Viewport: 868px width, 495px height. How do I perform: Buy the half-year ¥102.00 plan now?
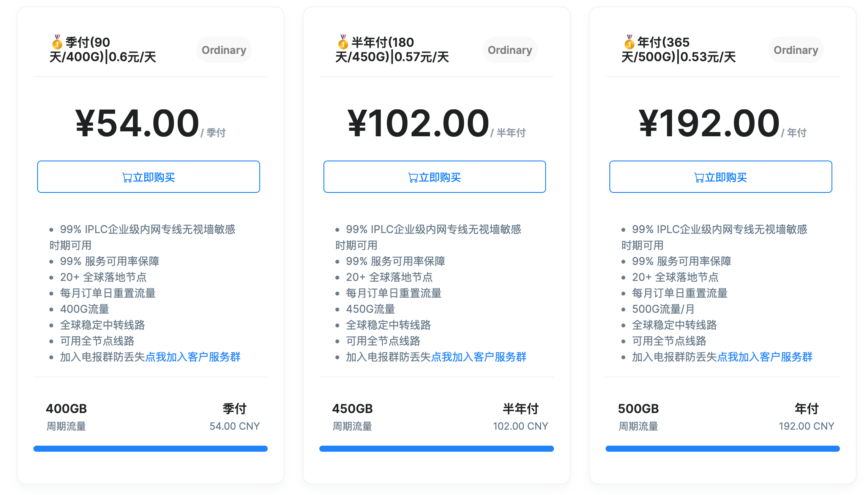tap(434, 177)
